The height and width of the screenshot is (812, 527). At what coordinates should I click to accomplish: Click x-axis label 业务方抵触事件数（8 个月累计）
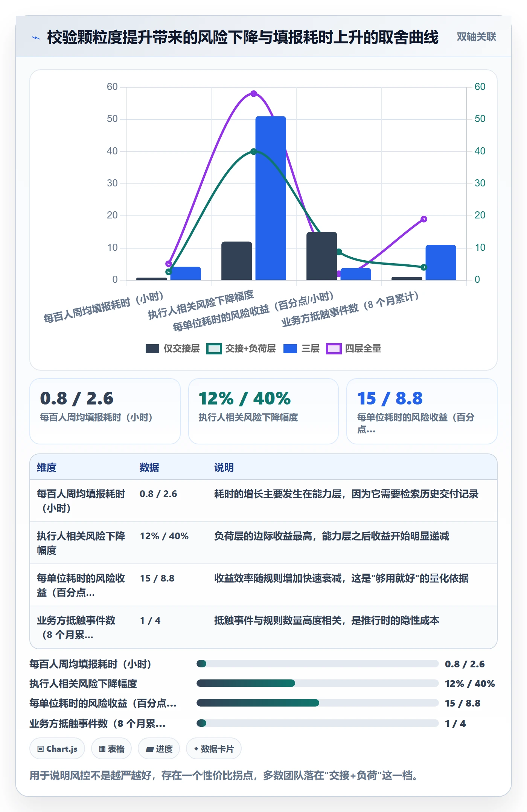[350, 309]
